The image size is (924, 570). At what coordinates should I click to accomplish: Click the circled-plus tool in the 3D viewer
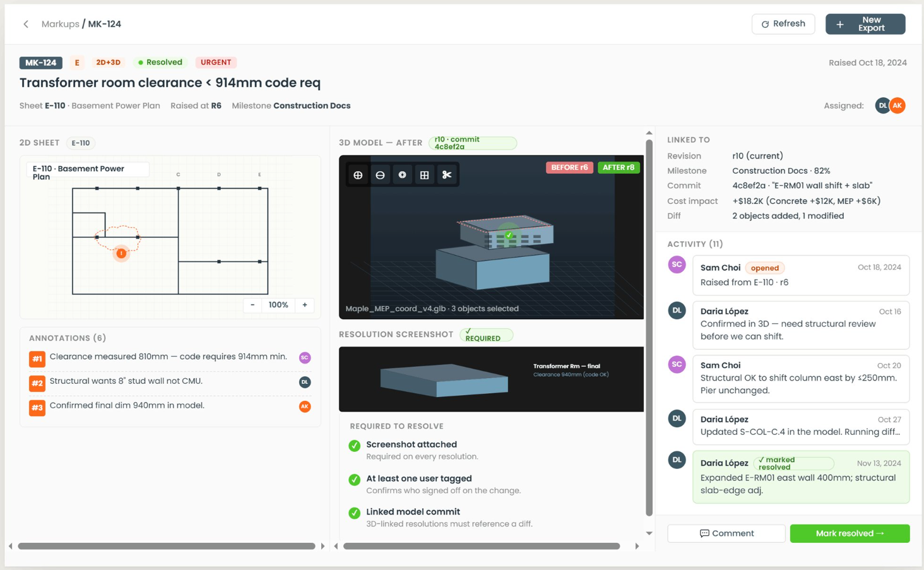[358, 175]
